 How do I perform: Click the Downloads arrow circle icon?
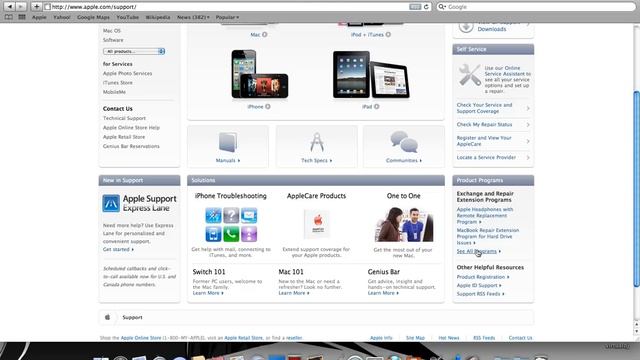tap(466, 27)
